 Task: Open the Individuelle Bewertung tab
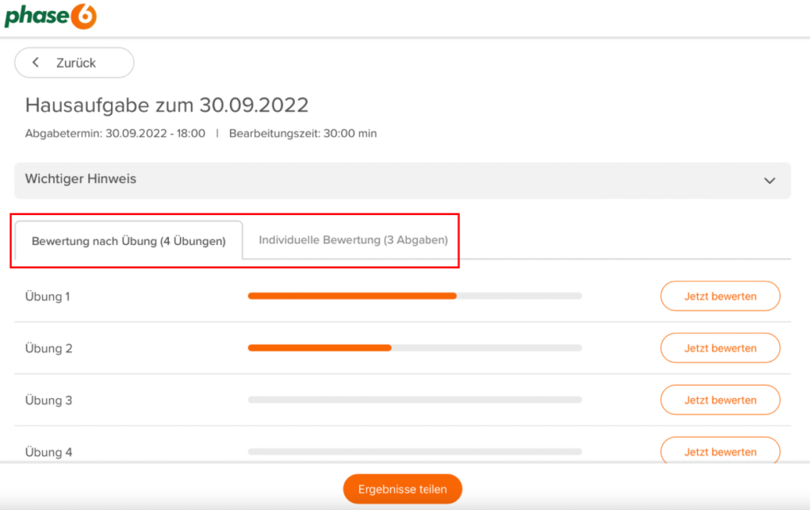click(353, 240)
